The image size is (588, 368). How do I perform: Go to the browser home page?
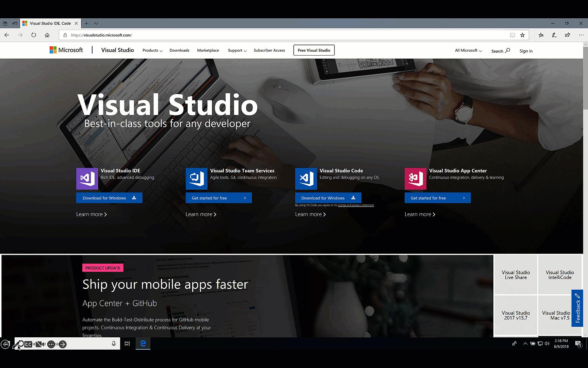coord(47,35)
